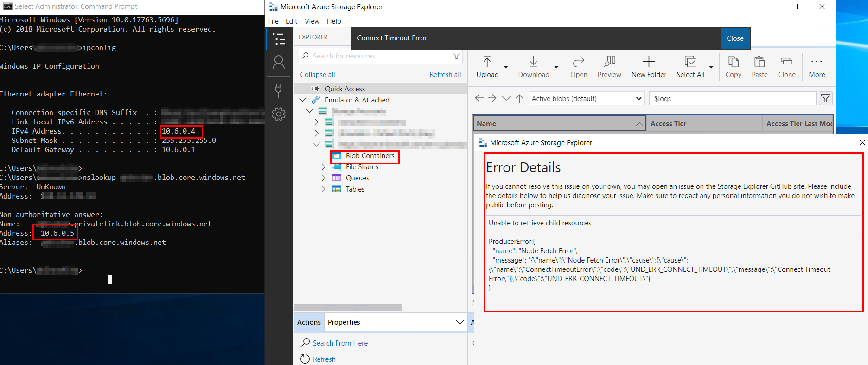Open the Help menu

(x=334, y=21)
